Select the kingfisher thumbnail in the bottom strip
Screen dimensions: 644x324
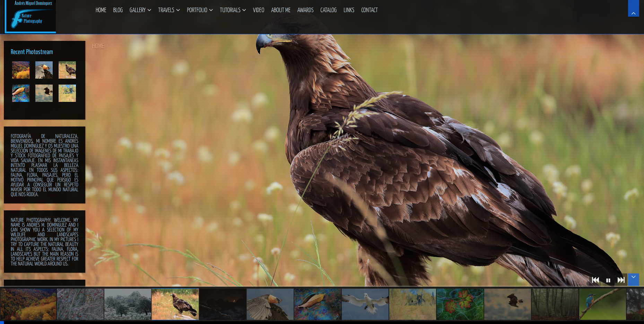point(602,304)
